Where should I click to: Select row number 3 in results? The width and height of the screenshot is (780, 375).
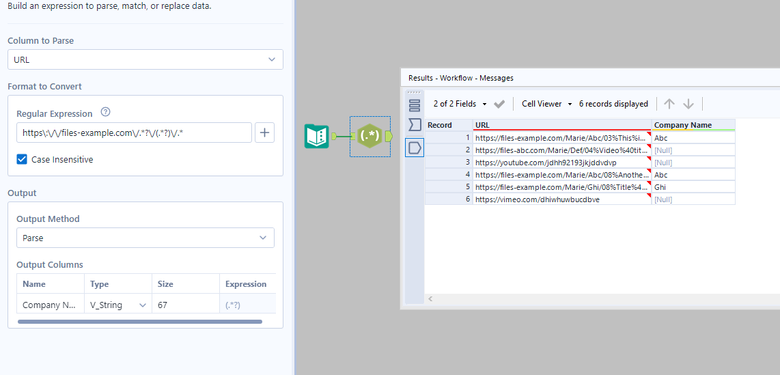(448, 162)
